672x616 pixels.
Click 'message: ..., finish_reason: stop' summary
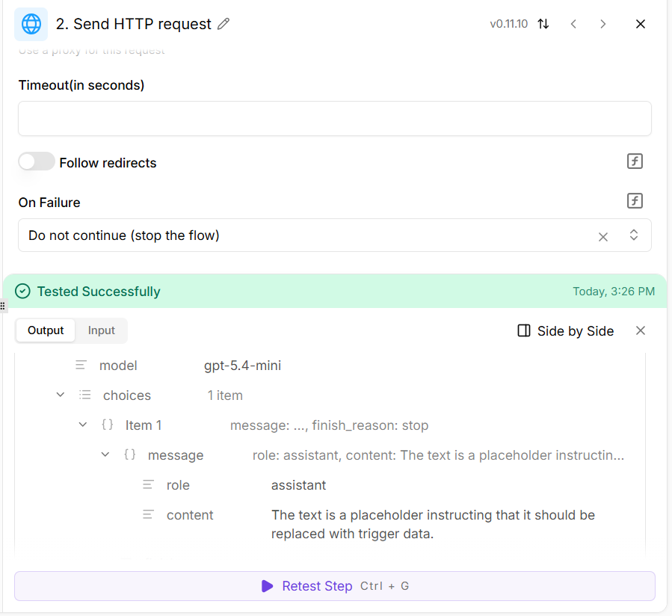(x=329, y=425)
